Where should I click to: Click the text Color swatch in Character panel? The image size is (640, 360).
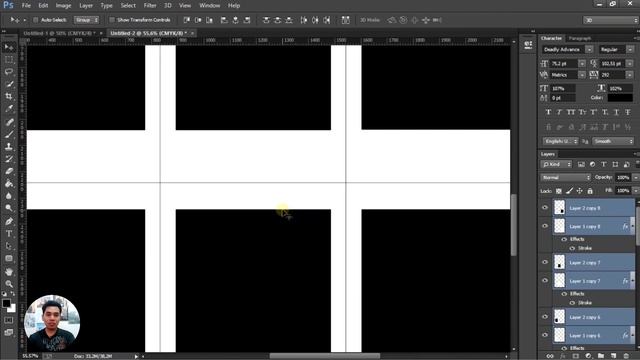[620, 98]
